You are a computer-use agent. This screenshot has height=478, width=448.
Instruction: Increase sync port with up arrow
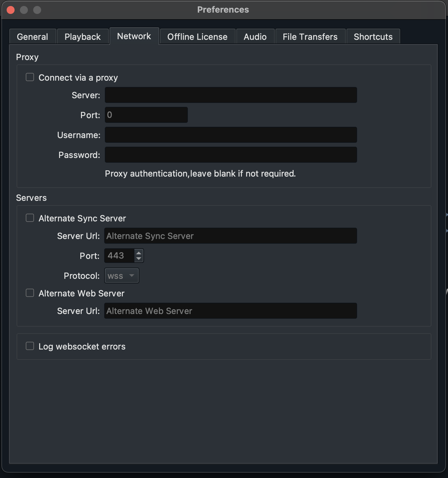click(139, 253)
